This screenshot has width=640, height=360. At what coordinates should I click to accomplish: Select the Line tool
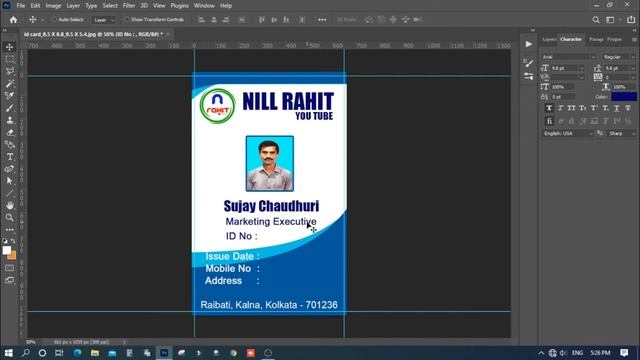click(9, 193)
